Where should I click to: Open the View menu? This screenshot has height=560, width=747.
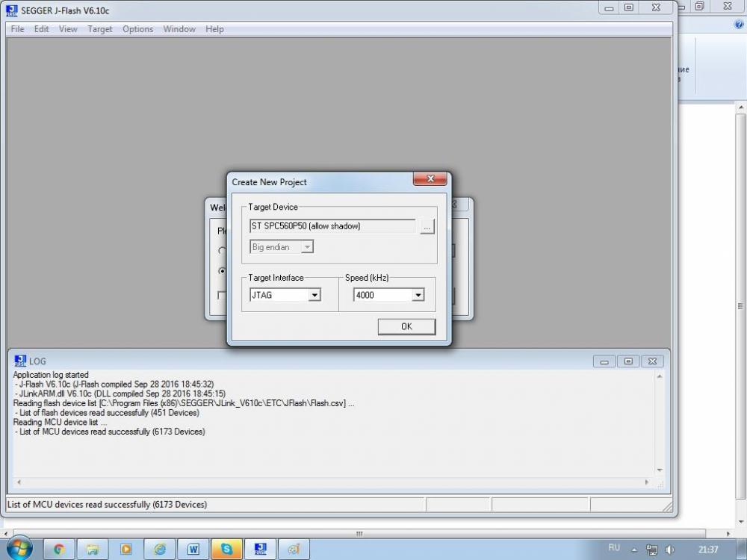pos(68,29)
